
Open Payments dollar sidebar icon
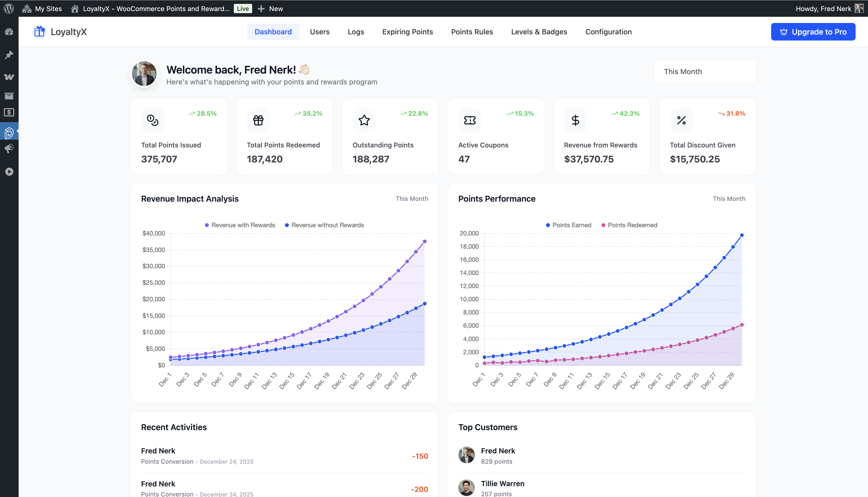[9, 112]
